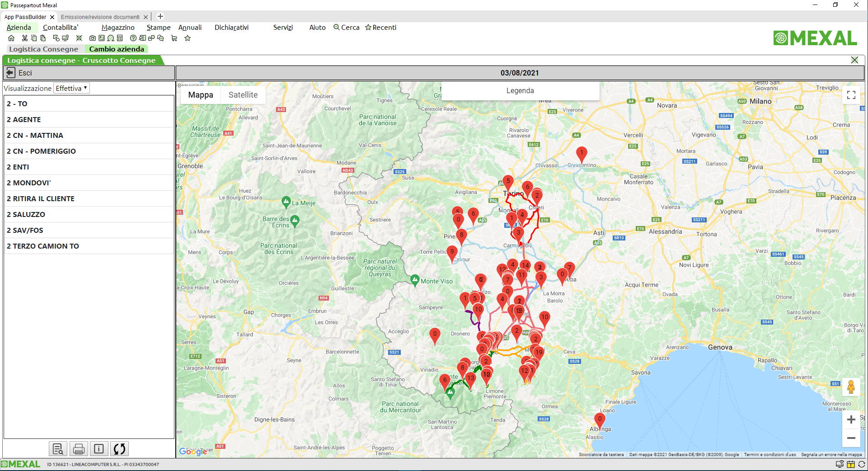
Task: Click the document search preview button
Action: point(58,449)
